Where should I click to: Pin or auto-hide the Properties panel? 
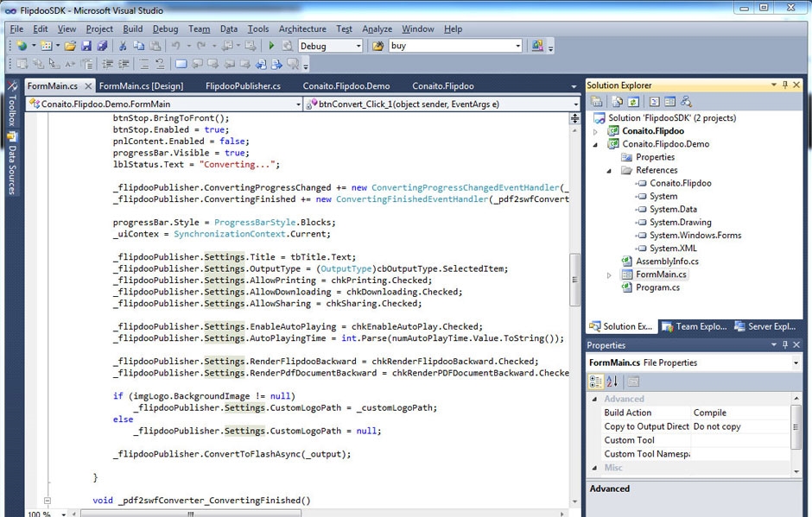click(x=785, y=344)
